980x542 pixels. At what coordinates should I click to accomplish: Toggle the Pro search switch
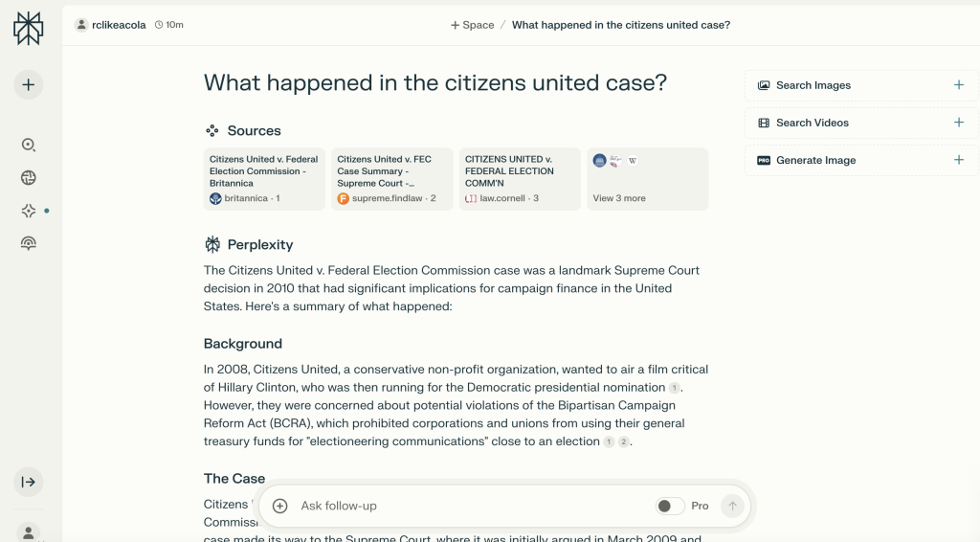670,506
